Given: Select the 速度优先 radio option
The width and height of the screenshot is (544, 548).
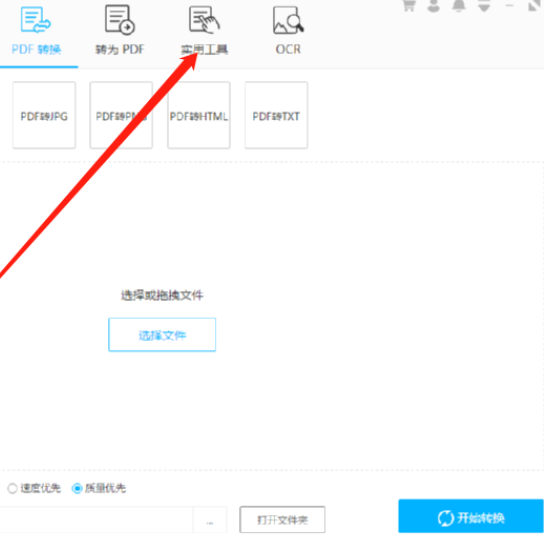Looking at the screenshot, I should tap(12, 488).
